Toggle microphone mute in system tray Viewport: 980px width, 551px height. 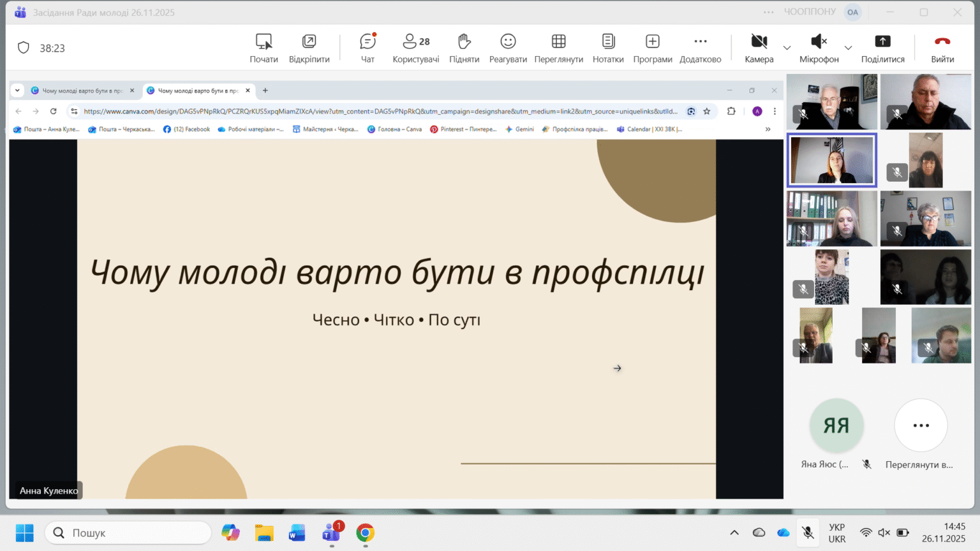[808, 533]
